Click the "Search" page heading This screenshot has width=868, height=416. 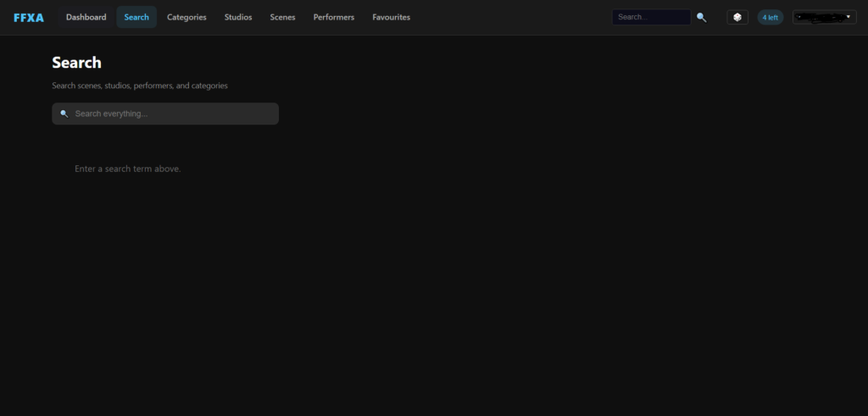(76, 63)
